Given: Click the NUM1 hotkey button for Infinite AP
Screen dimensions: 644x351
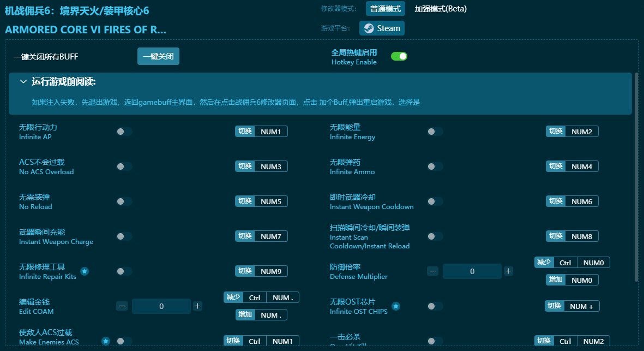Looking at the screenshot, I should pyautogui.click(x=270, y=132).
